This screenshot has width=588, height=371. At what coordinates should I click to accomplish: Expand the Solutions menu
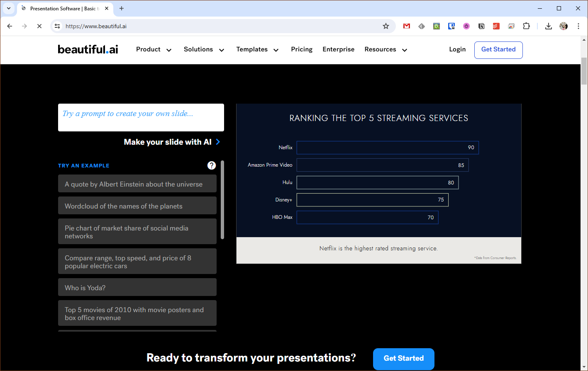coord(204,49)
